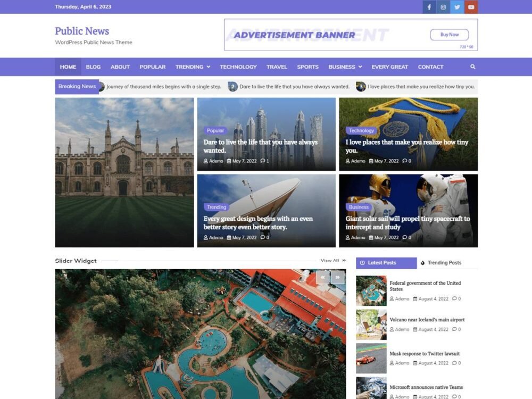This screenshot has height=399, width=532.
Task: Click comment icon on Dare to live post
Action: pos(263,161)
